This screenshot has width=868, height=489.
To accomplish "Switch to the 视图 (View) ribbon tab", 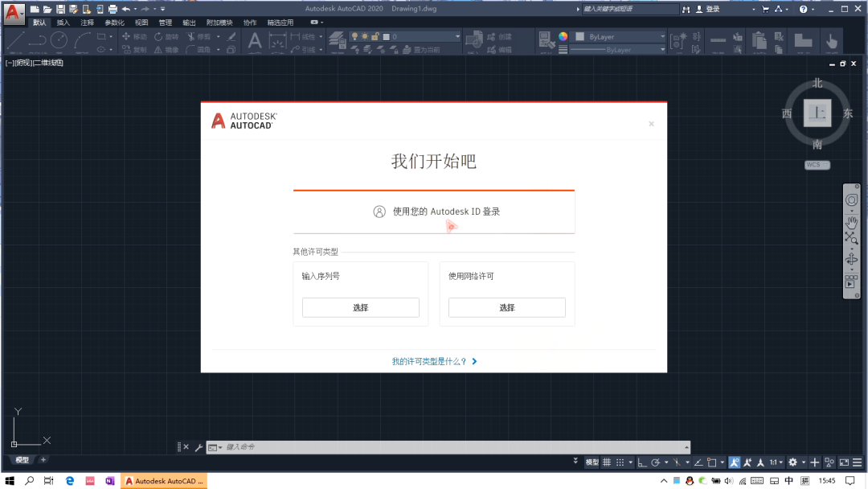I will (141, 23).
